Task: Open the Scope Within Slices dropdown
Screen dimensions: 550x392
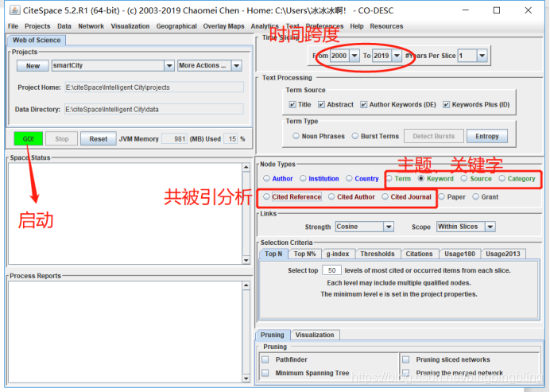Action: 490,227
